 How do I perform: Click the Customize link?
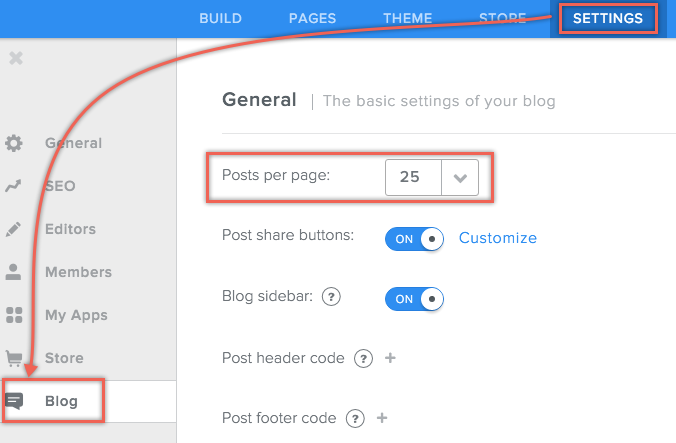point(498,238)
